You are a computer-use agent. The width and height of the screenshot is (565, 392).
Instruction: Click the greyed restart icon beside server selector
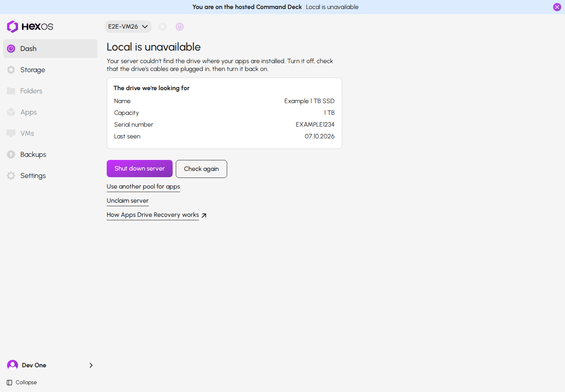click(x=162, y=27)
